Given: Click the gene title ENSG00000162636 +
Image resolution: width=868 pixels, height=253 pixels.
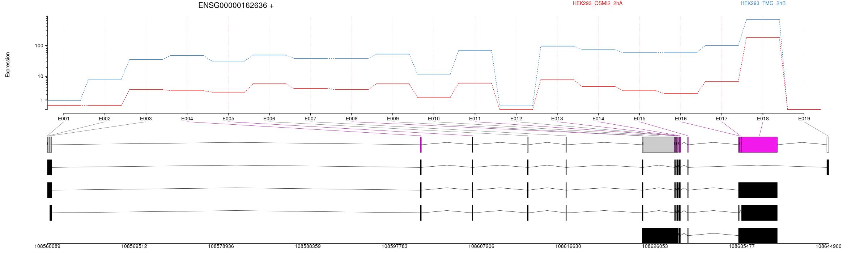Looking at the screenshot, I should point(236,5).
